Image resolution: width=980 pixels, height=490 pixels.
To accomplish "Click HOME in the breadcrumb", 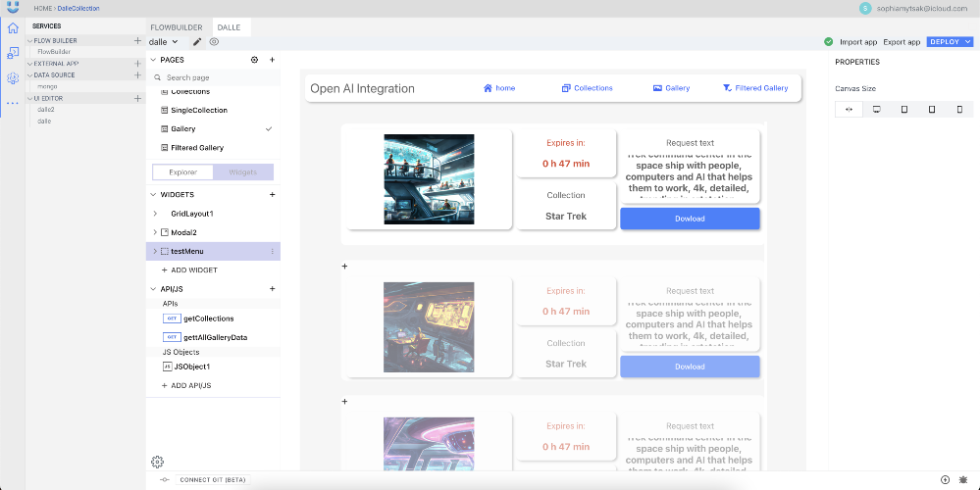I will tap(42, 8).
